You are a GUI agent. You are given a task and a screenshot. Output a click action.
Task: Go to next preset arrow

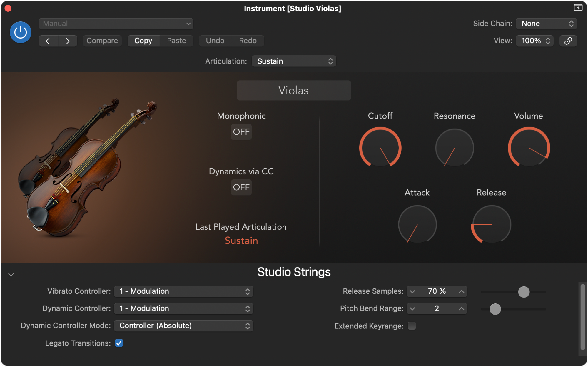(68, 41)
